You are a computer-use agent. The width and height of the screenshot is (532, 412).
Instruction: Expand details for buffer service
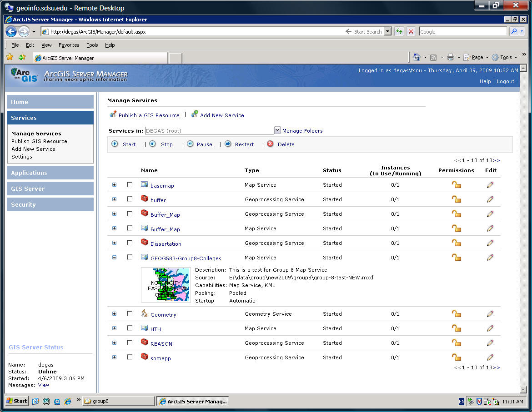[114, 199]
